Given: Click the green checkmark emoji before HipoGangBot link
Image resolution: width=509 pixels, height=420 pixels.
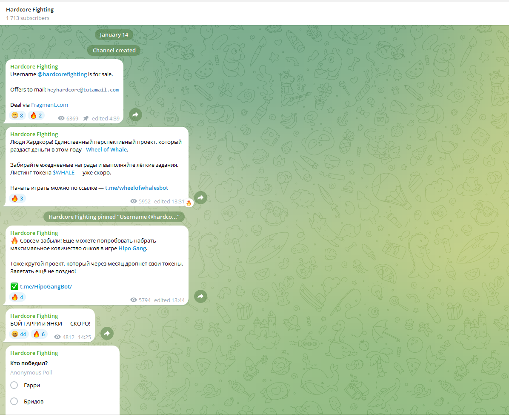Looking at the screenshot, I should point(14,286).
